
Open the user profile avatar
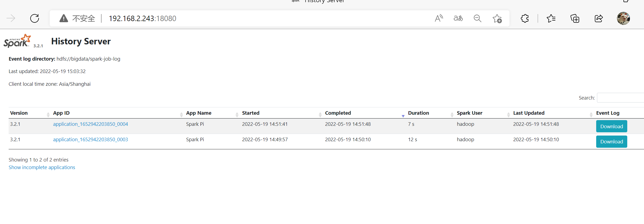pos(623,18)
